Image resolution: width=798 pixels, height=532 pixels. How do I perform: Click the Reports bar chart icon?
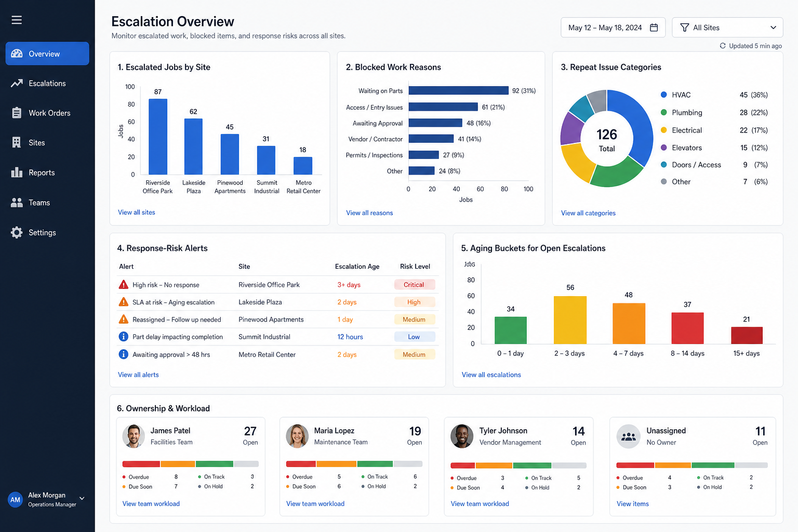pyautogui.click(x=17, y=172)
